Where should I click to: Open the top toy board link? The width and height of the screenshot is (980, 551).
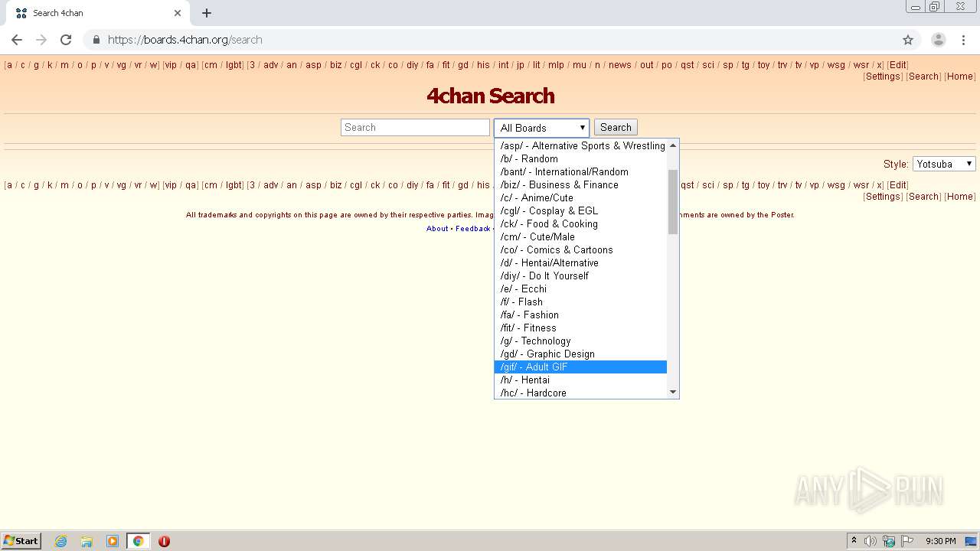[x=763, y=65]
